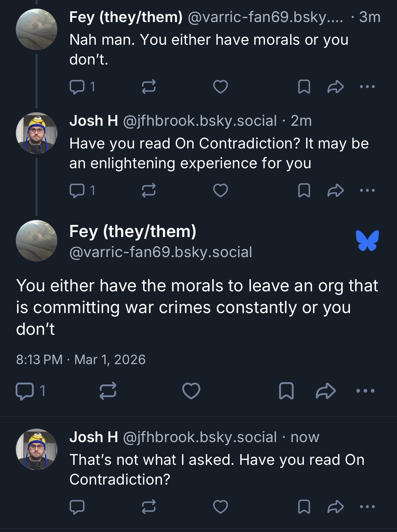Open Josh H's name on newest reply

pos(93,437)
